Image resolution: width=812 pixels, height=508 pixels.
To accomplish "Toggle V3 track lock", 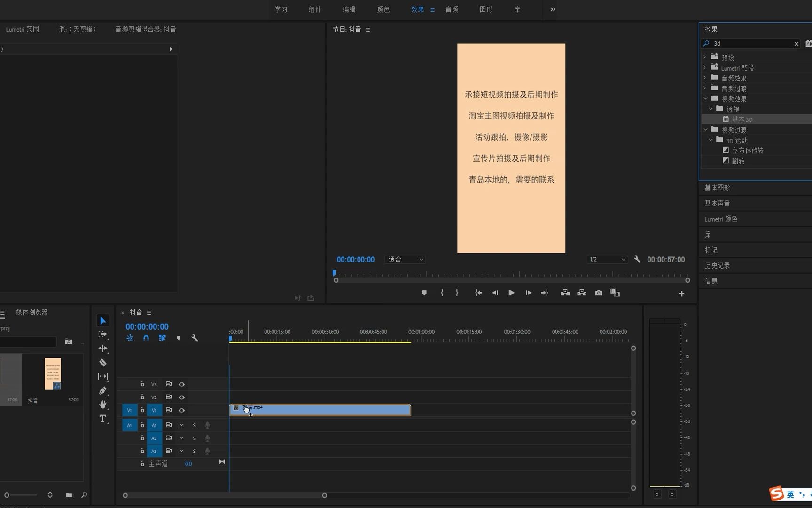I will [x=142, y=384].
